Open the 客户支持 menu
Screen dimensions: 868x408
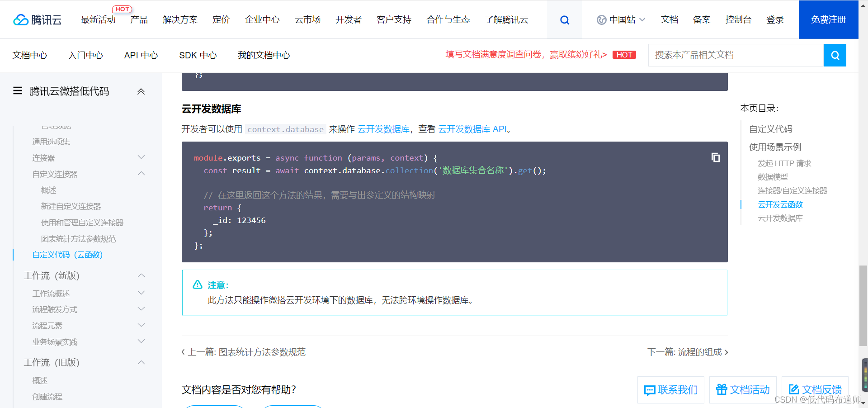[394, 20]
